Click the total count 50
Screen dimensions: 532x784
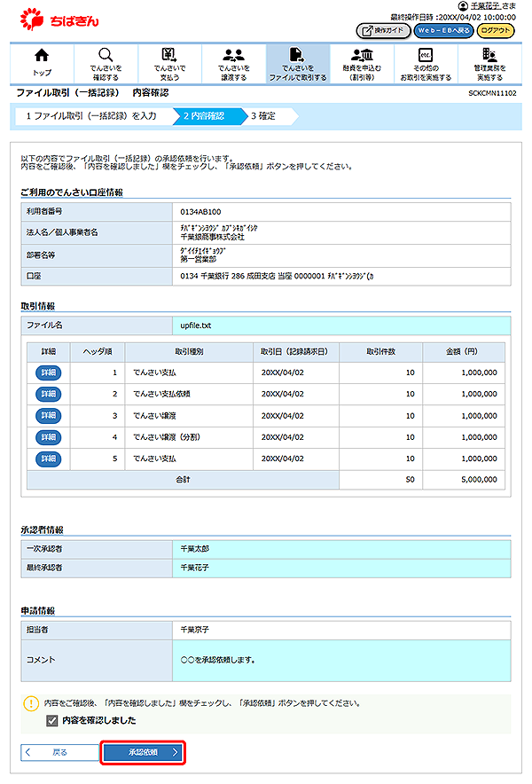[410, 480]
